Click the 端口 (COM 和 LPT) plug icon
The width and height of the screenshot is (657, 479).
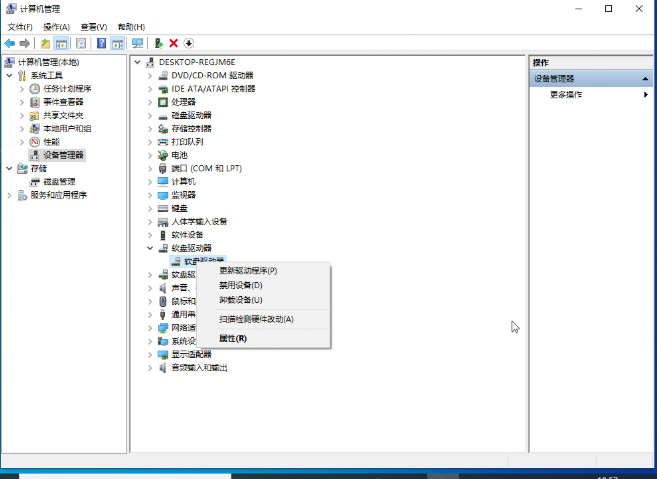pos(163,168)
